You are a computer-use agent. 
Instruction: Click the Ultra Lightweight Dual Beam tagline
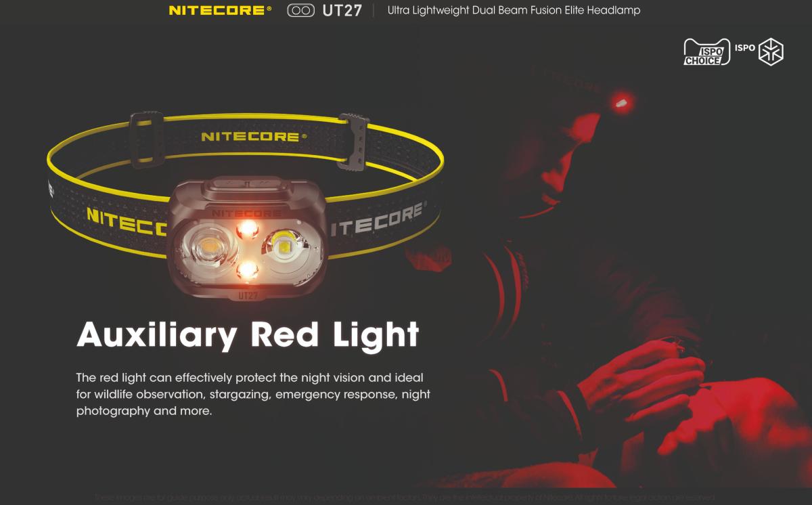514,10
